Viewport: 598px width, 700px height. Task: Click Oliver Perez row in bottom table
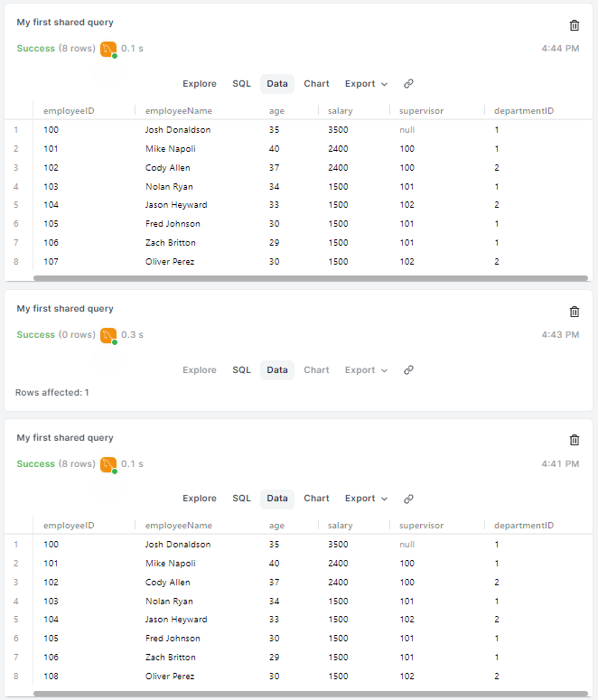click(x=169, y=676)
